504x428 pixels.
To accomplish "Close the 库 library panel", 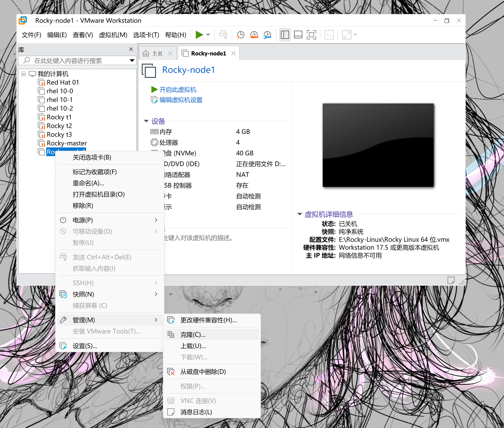I will (131, 49).
